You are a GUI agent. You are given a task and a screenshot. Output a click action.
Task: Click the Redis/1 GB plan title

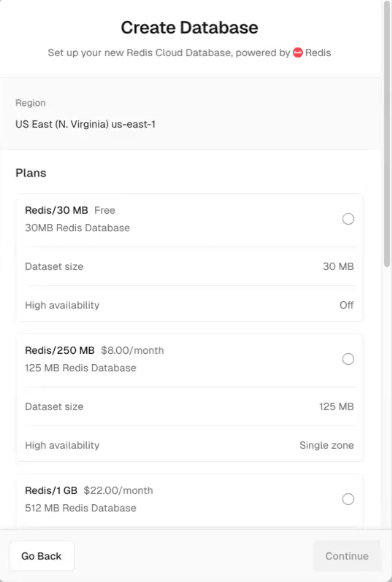coord(51,490)
